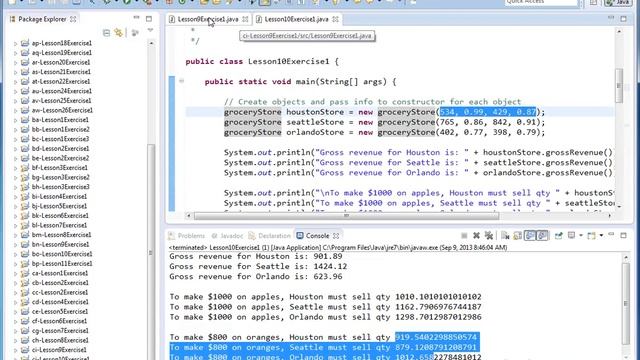The image size is (640, 360).
Task: Minimize the editor area
Action: [611, 18]
